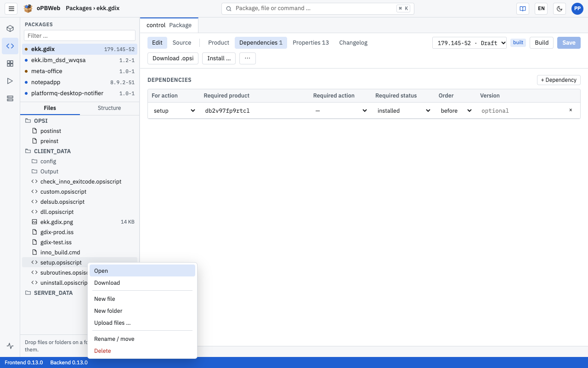The height and width of the screenshot is (368, 588).
Task: Select the notepadpp package
Action: click(79, 82)
